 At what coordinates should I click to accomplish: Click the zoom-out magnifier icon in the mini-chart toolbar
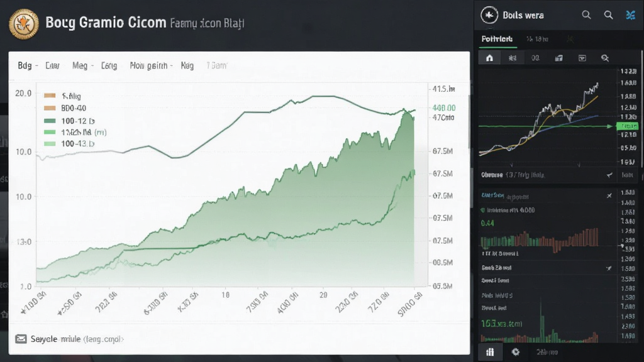pyautogui.click(x=605, y=58)
